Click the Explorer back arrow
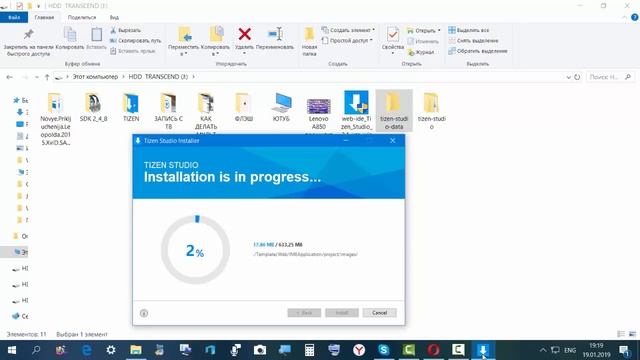 tap(9, 77)
